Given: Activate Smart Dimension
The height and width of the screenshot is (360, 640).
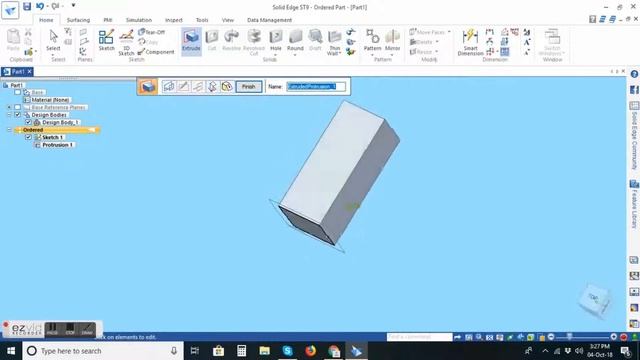Looking at the screenshot, I should pos(470,42).
